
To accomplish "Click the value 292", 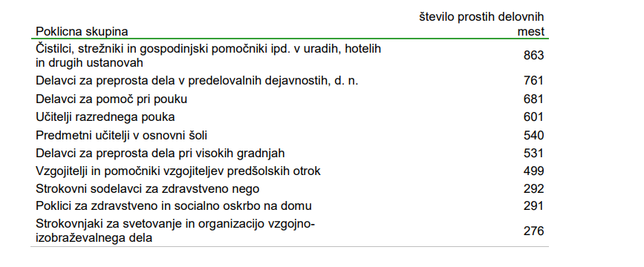I will pos(533,189).
